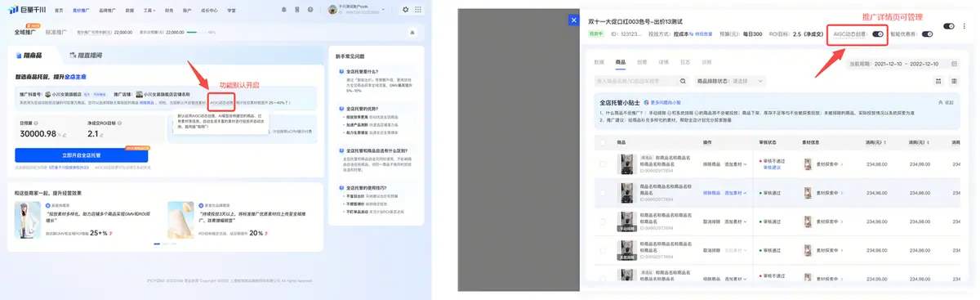Select the 数据 tab in drawer
The height and width of the screenshot is (300, 980).
[x=599, y=61]
